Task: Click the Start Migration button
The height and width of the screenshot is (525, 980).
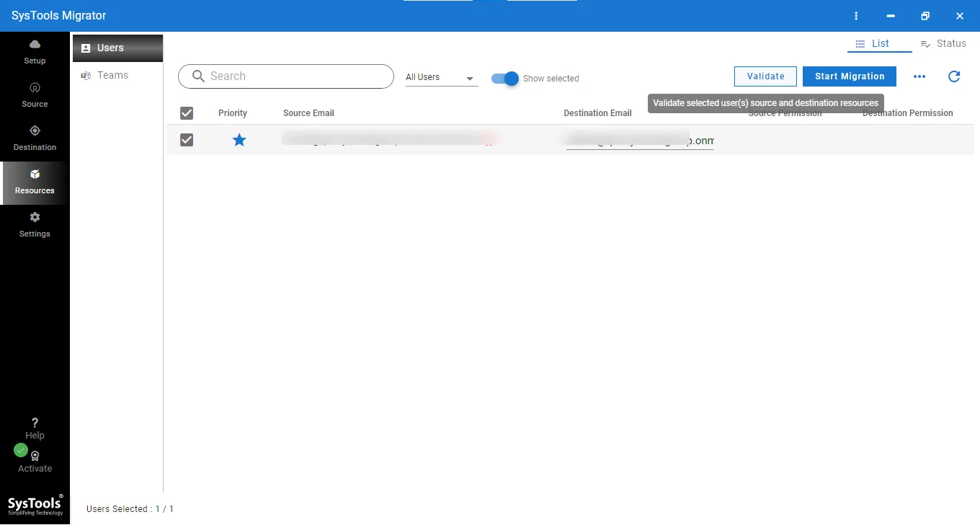Action: coord(850,76)
